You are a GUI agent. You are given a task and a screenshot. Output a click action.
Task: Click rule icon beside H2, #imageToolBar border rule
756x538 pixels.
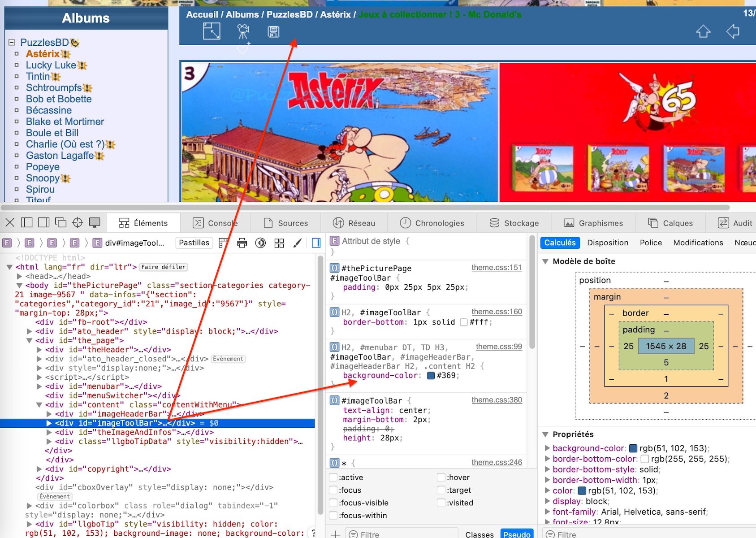click(334, 312)
